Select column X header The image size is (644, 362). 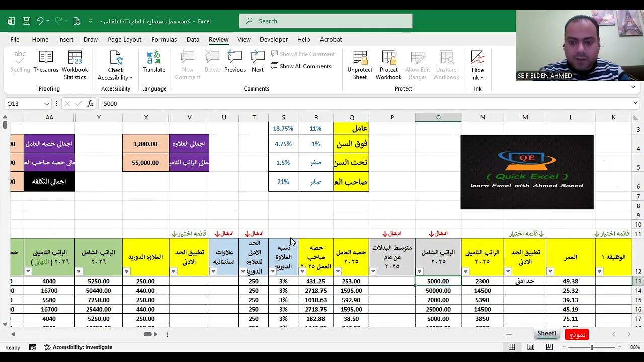(146, 117)
